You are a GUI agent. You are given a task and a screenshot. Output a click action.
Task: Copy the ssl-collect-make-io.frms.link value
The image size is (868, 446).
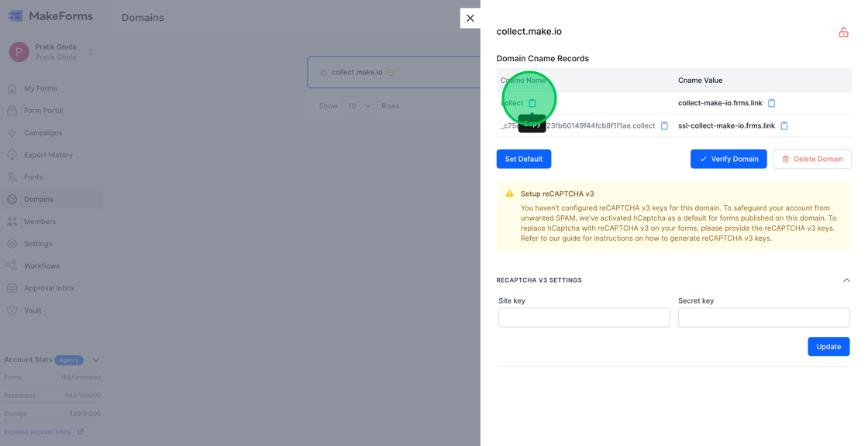point(784,125)
